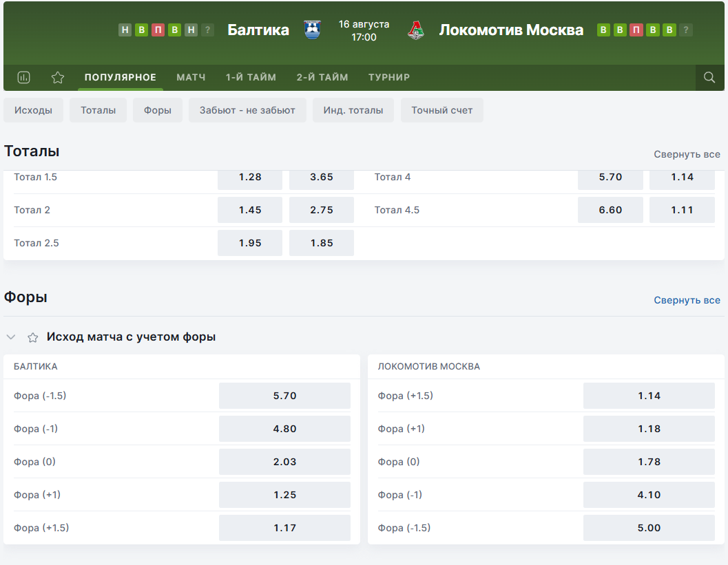Collapse 'Исход матча с учетом форы' chevron
The width and height of the screenshot is (728, 565).
11,337
